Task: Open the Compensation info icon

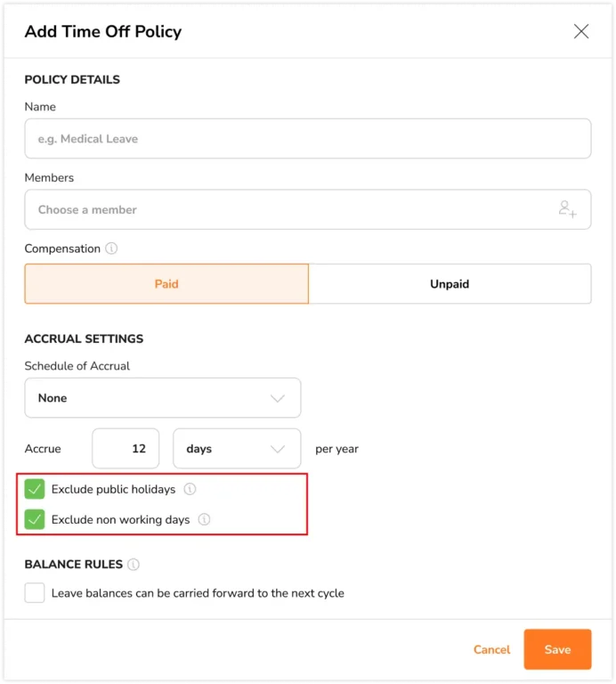Action: point(111,248)
